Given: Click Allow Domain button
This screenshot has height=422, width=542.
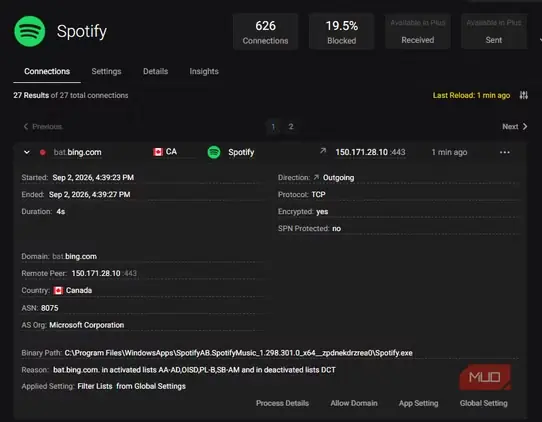Looking at the screenshot, I should point(354,403).
